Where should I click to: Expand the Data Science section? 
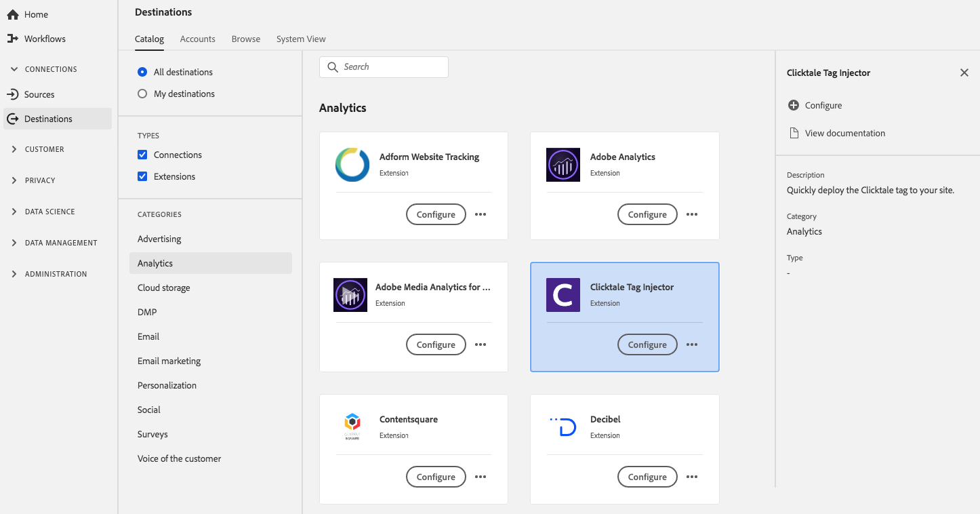point(14,212)
